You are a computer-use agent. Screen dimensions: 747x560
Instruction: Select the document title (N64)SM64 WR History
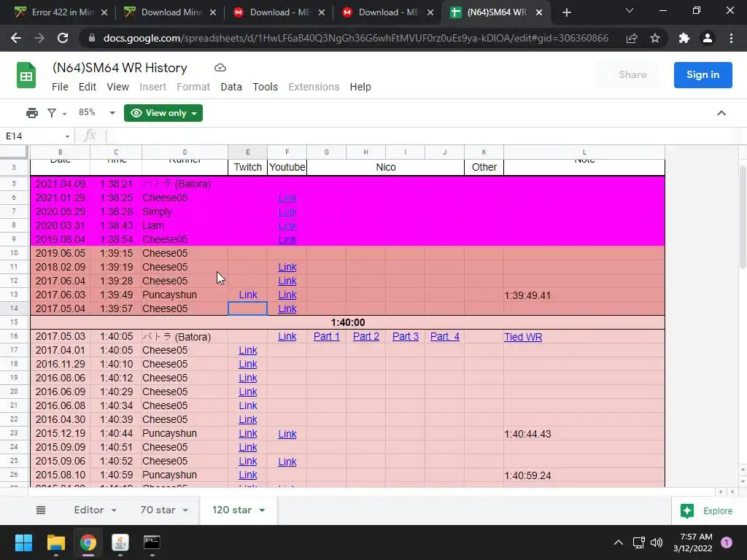120,68
